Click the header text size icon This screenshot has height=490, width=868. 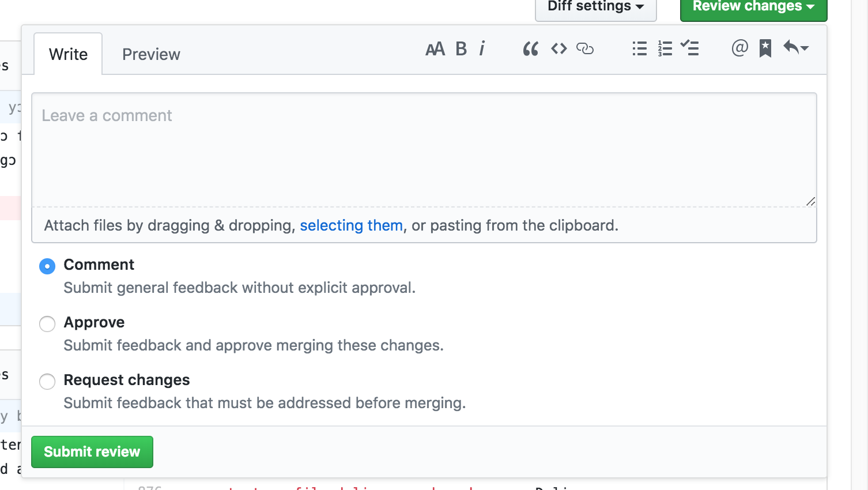point(435,49)
